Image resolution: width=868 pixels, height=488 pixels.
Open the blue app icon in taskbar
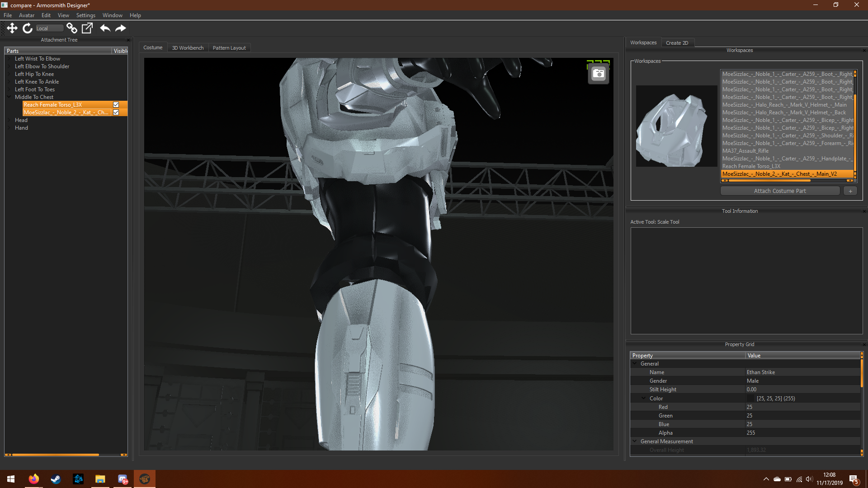[x=78, y=479]
